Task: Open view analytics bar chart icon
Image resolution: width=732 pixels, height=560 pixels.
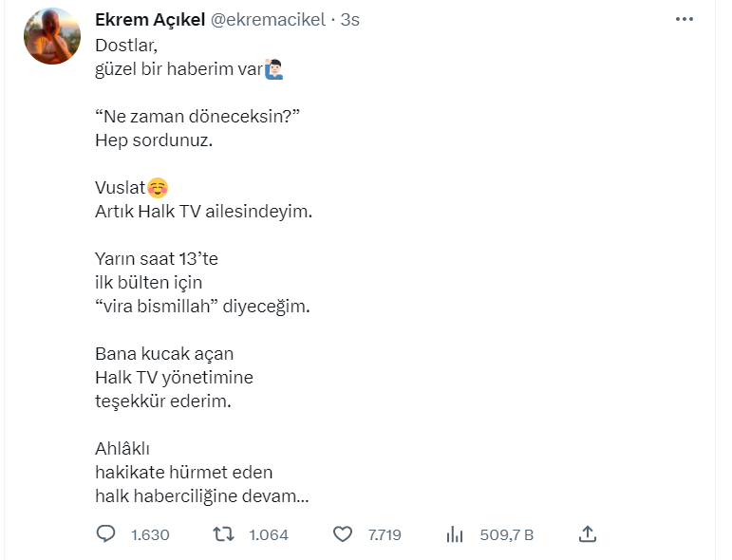Action: pyautogui.click(x=455, y=534)
